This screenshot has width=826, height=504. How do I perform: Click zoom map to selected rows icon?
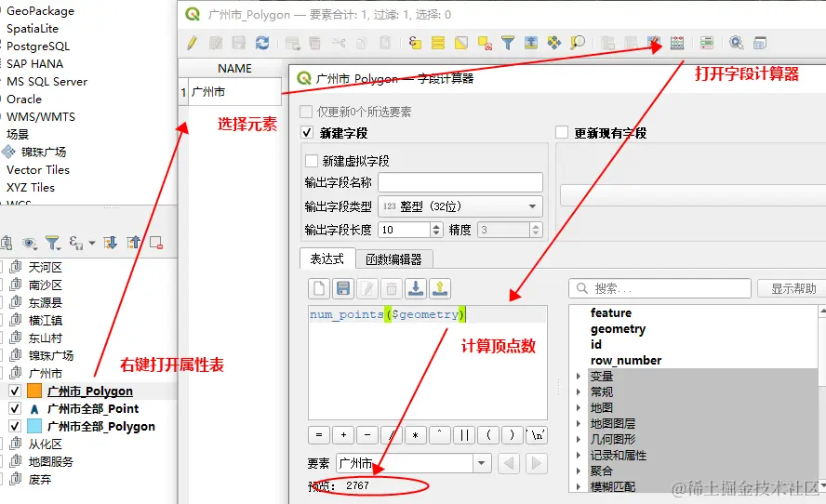(x=578, y=43)
